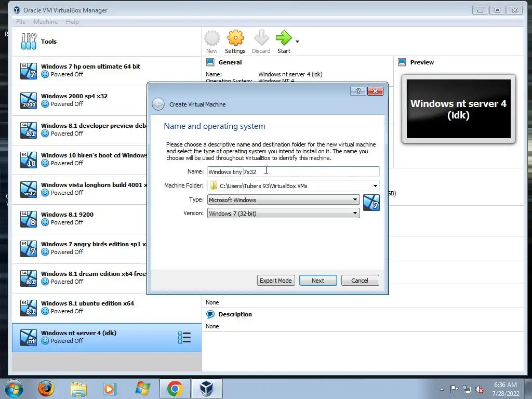Screen dimensions: 532x399
Task: Open Settings with the orange gear icon
Action: coord(235,38)
